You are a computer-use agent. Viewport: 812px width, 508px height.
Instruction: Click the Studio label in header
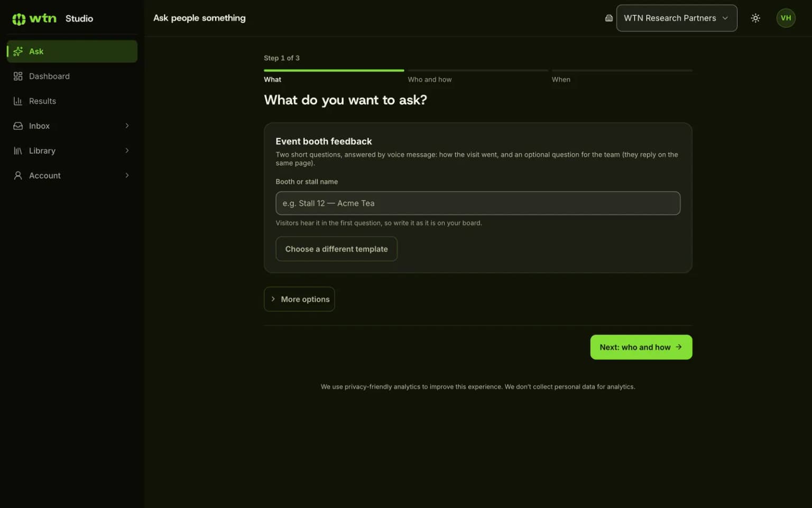coord(79,19)
